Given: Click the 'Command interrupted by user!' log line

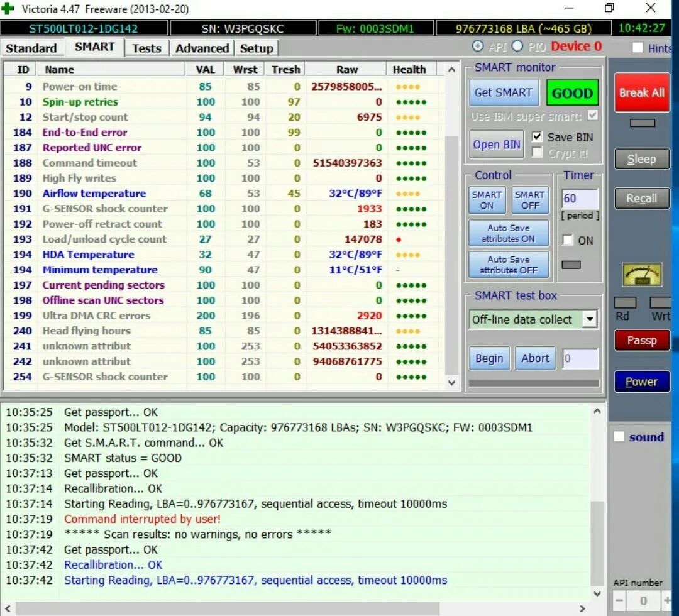Looking at the screenshot, I should (142, 519).
